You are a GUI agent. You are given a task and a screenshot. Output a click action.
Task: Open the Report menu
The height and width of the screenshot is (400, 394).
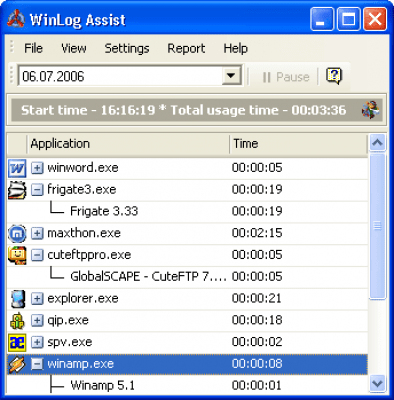click(x=186, y=48)
